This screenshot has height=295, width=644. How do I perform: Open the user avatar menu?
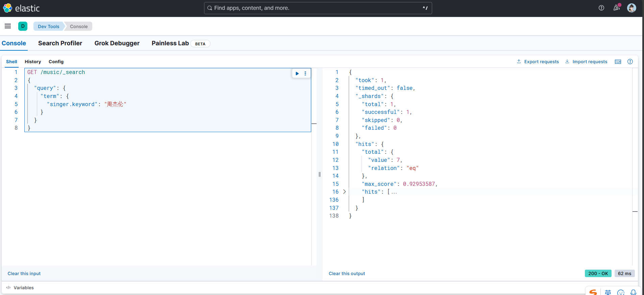(631, 8)
